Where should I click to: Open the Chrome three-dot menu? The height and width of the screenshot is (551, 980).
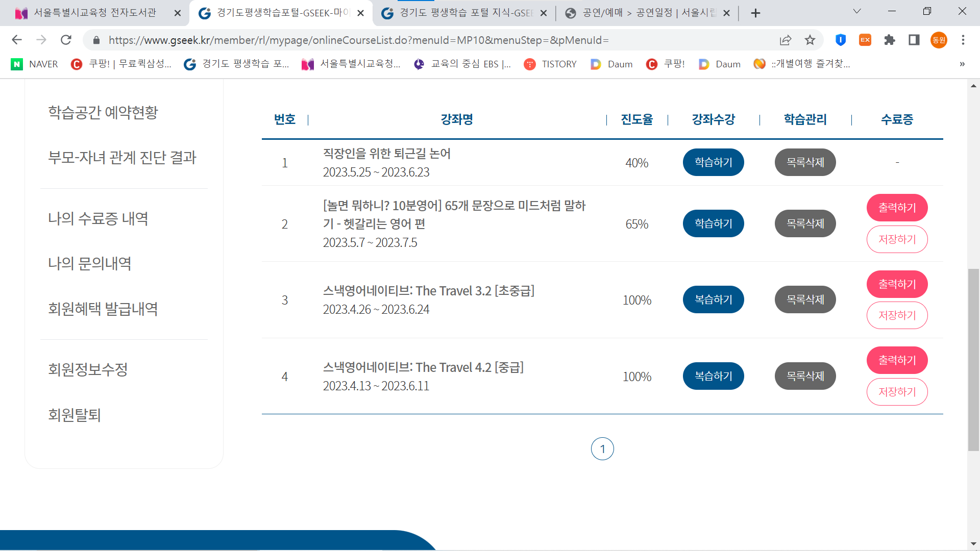(x=963, y=40)
